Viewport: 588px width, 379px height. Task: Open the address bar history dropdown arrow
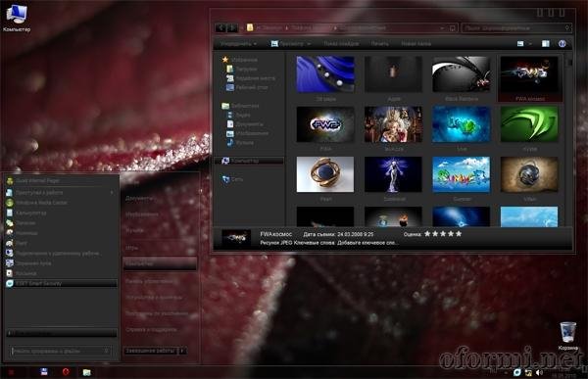[443, 28]
